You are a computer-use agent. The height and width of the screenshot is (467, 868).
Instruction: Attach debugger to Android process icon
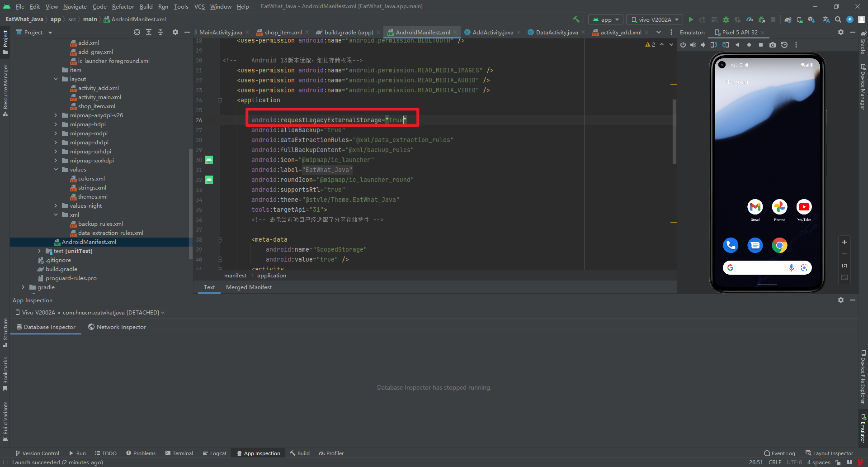(762, 19)
